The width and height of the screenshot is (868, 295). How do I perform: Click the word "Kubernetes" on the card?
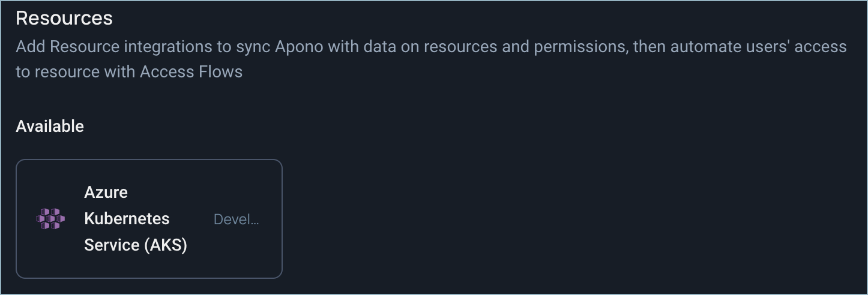[127, 219]
